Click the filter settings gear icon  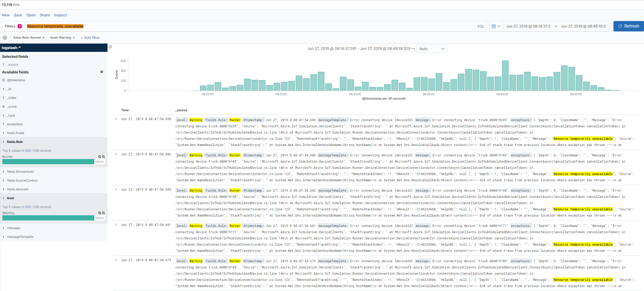[5, 38]
